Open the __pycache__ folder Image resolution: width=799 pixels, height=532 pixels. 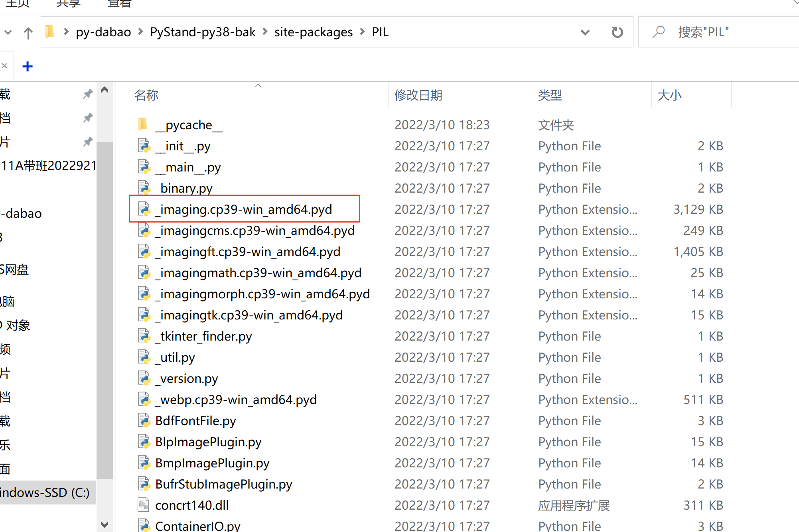189,124
